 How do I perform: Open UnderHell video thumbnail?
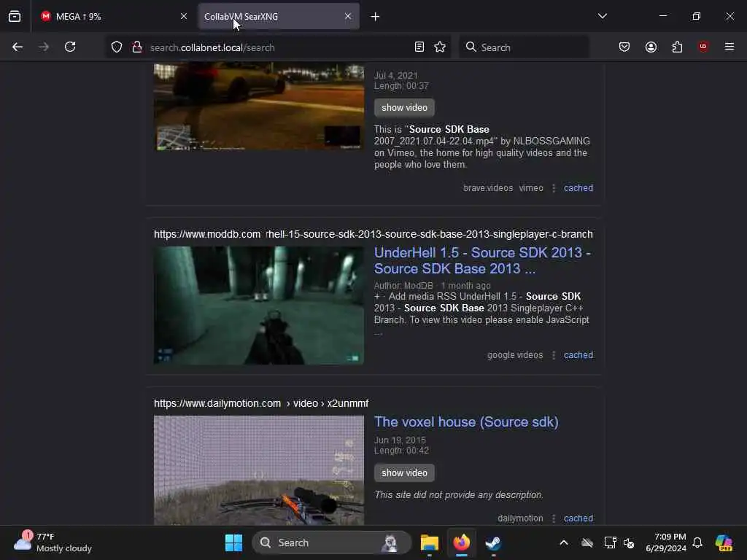click(x=259, y=306)
